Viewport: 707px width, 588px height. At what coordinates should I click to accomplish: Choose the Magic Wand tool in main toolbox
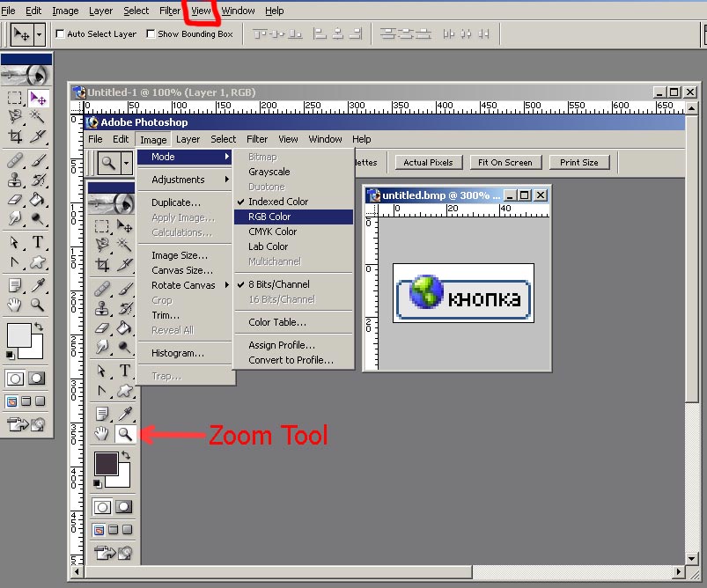38,116
